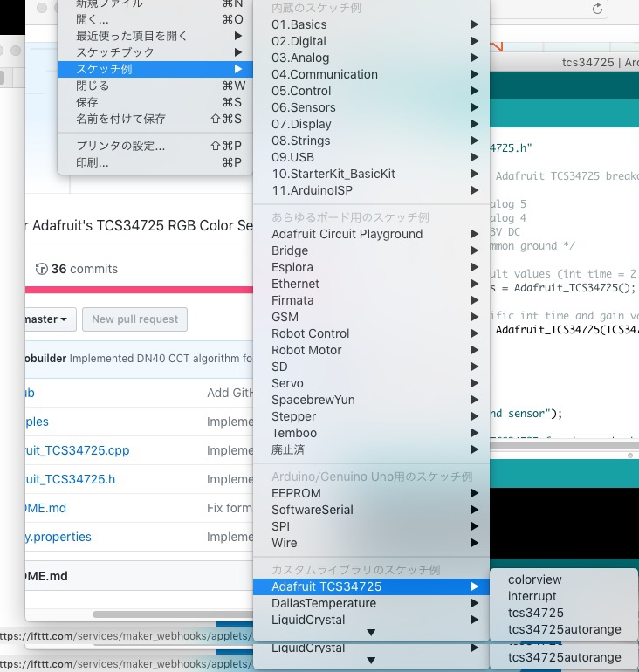Click the GitHub page horizontal scrollbar

click(173, 614)
